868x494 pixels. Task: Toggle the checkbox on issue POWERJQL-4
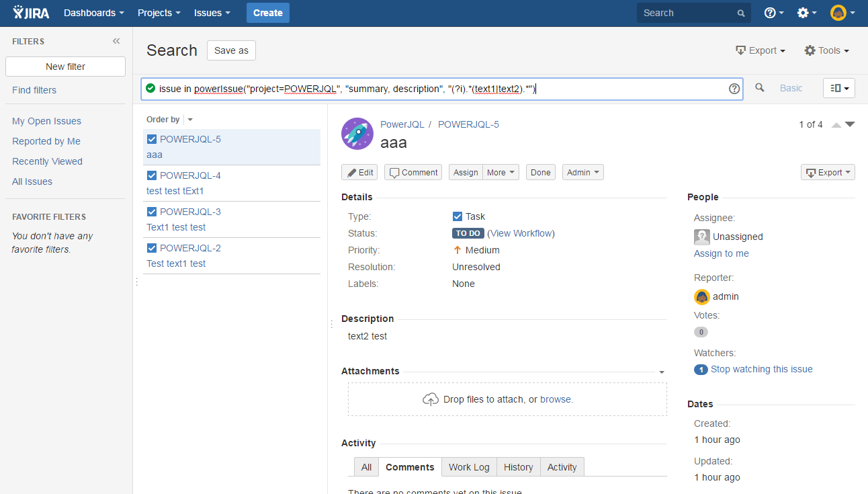point(151,175)
